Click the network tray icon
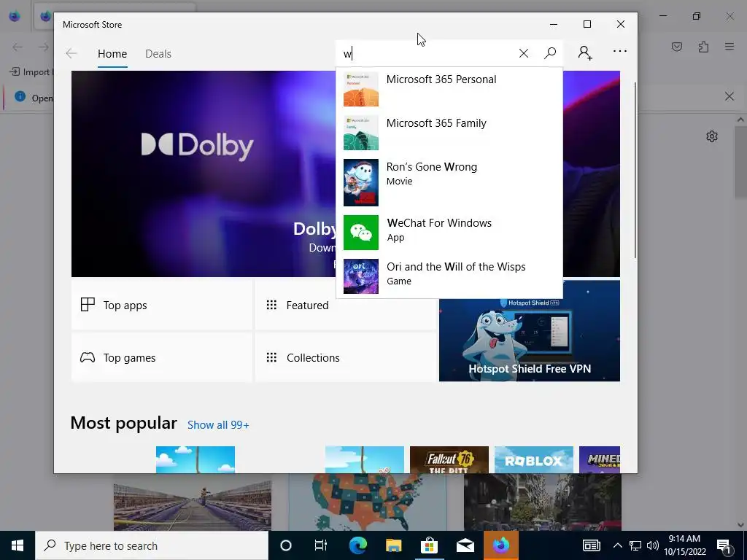This screenshot has width=747, height=560. [635, 545]
